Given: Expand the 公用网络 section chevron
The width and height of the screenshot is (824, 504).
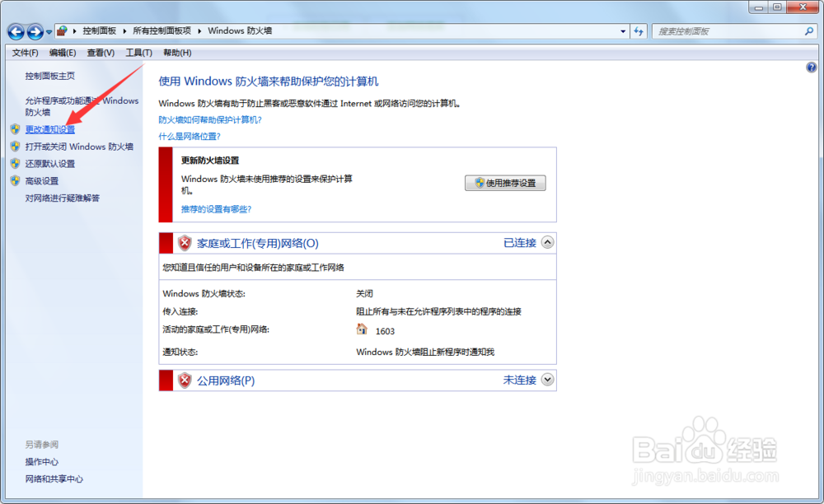Looking at the screenshot, I should click(548, 380).
